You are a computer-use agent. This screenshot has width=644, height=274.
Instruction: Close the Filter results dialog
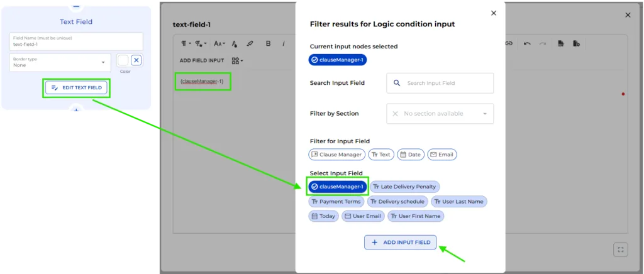coord(494,13)
